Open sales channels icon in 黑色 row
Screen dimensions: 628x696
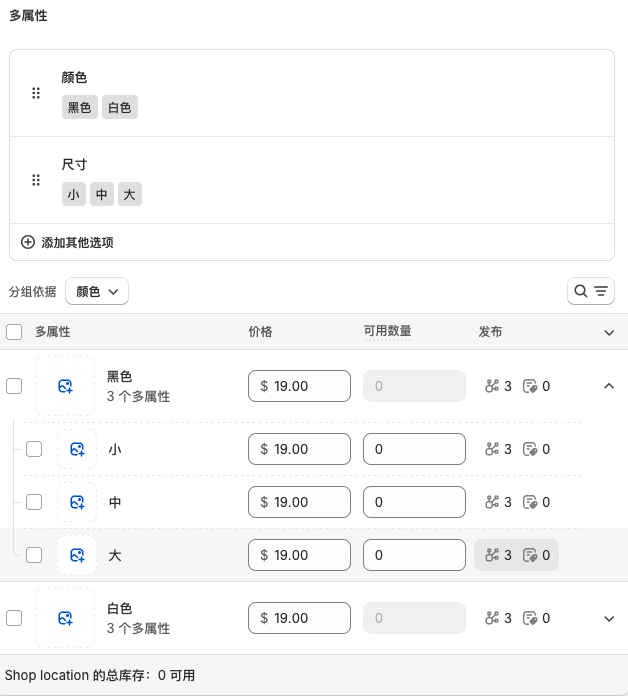[492, 386]
